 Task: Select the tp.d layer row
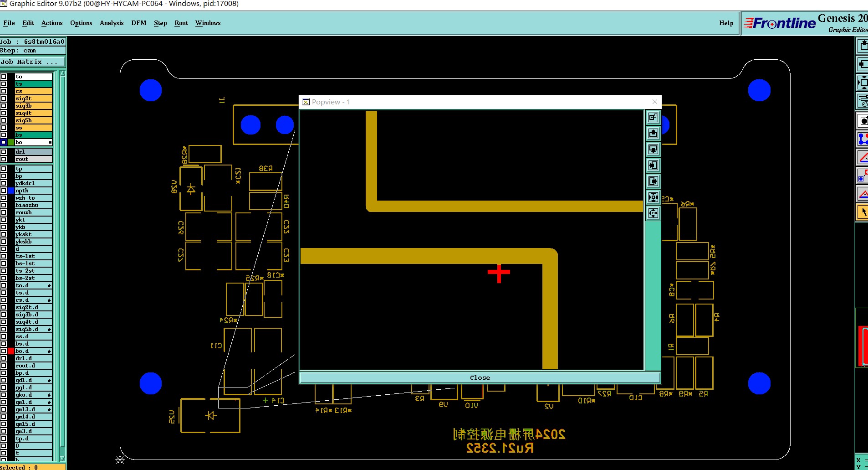[34, 439]
